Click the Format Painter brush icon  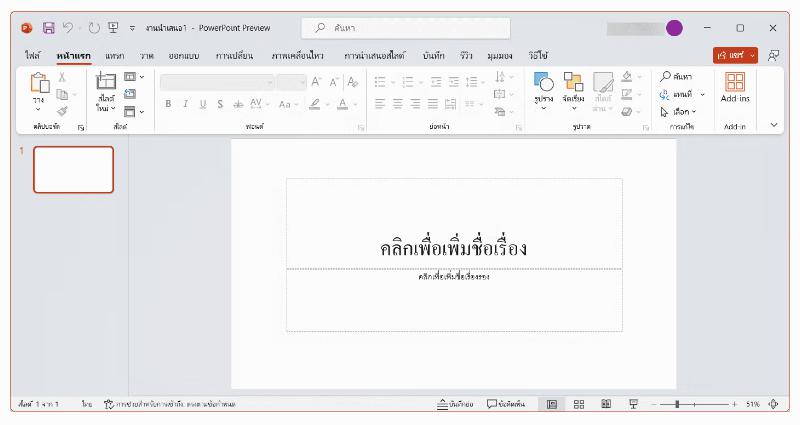pos(62,111)
